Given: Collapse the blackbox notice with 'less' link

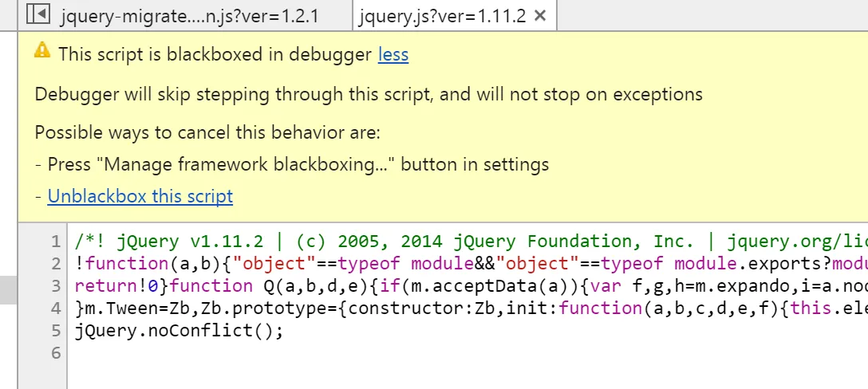Looking at the screenshot, I should [x=393, y=54].
